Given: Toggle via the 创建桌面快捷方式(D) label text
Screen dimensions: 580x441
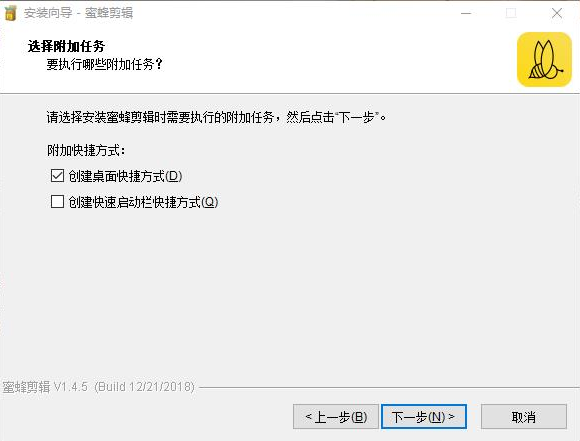Looking at the screenshot, I should [125, 176].
